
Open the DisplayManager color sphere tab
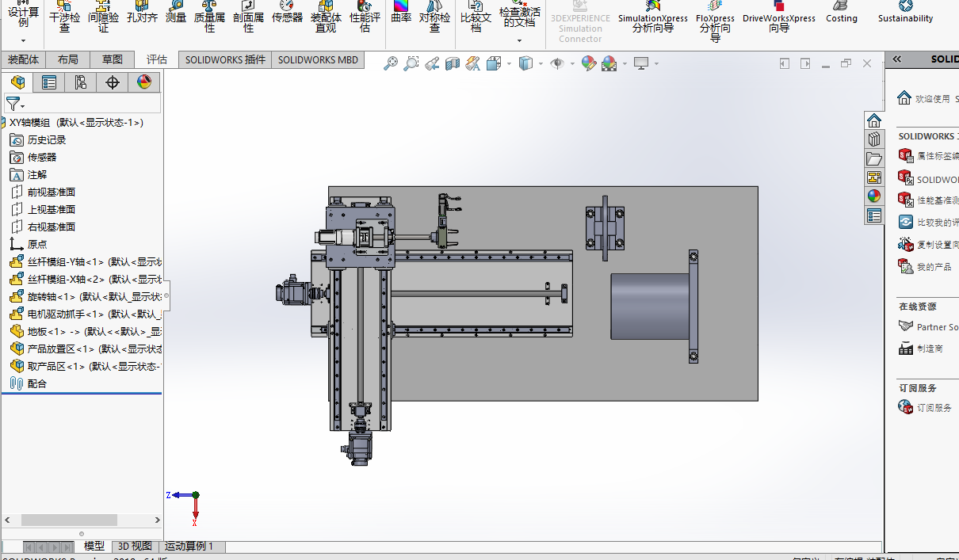[x=144, y=82]
